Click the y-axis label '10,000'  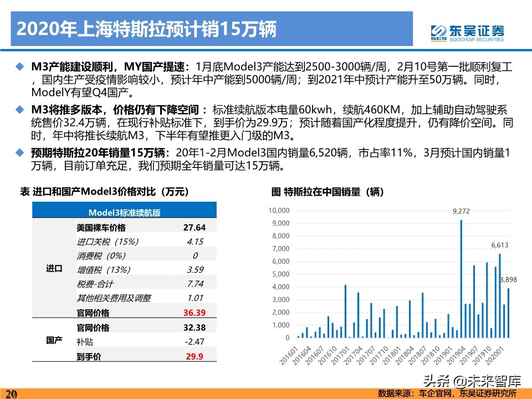pyautogui.click(x=279, y=211)
